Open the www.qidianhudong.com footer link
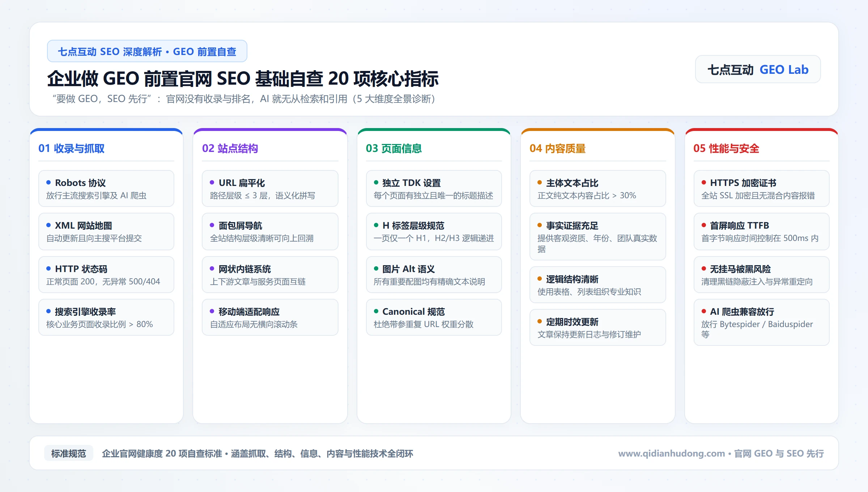 click(671, 453)
